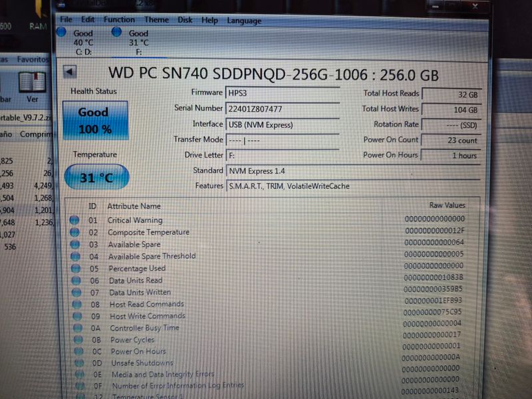The width and height of the screenshot is (532, 399).
Task: Open the Function menu
Action: [x=119, y=20]
